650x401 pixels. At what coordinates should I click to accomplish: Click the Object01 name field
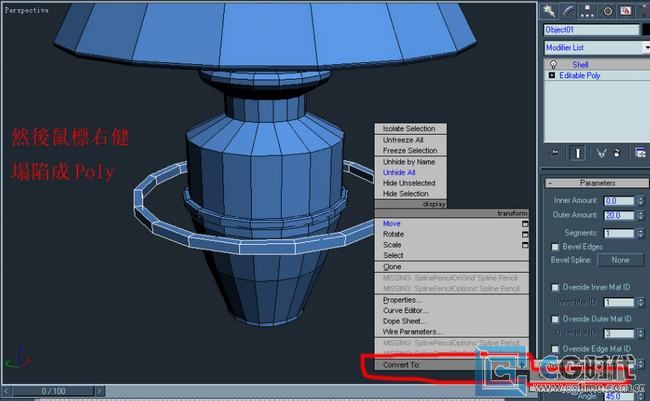592,30
